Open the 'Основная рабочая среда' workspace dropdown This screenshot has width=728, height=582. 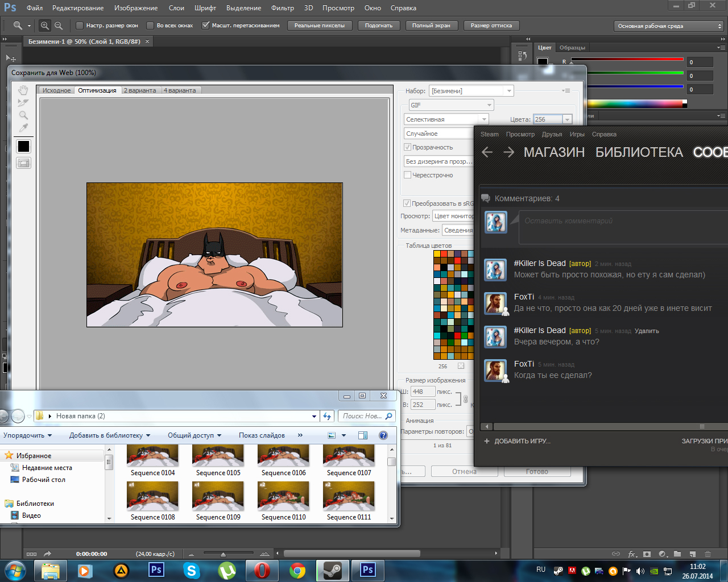pyautogui.click(x=669, y=26)
